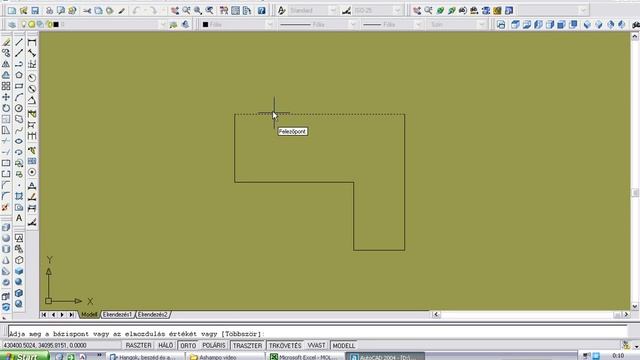Viewport: 640px width, 360px height.
Task: Switch to the Modell tab
Action: click(89, 315)
